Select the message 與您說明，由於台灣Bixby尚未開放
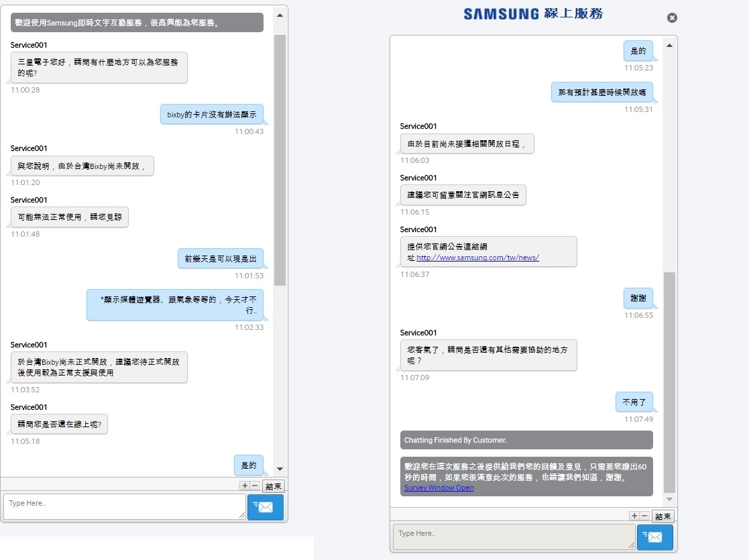The height and width of the screenshot is (560, 749). tap(82, 166)
